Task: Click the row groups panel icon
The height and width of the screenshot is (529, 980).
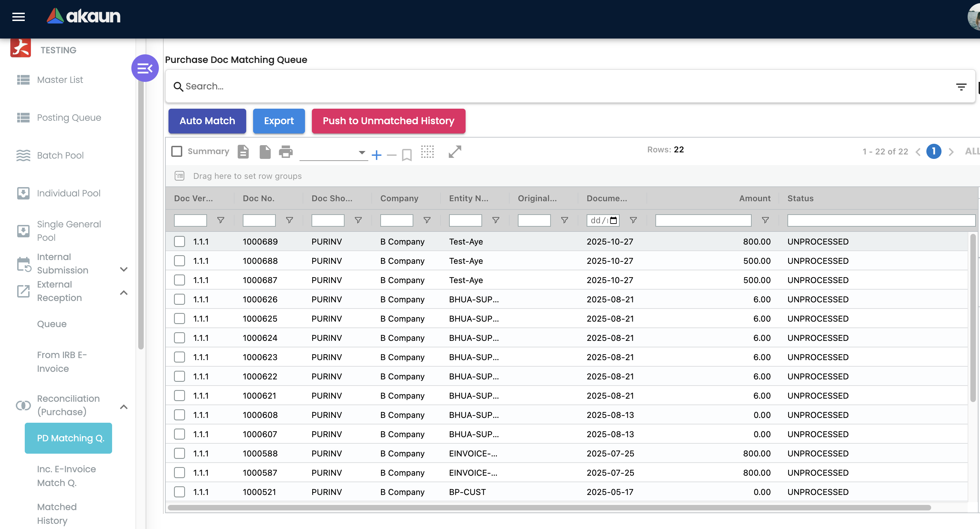Action: pyautogui.click(x=179, y=176)
